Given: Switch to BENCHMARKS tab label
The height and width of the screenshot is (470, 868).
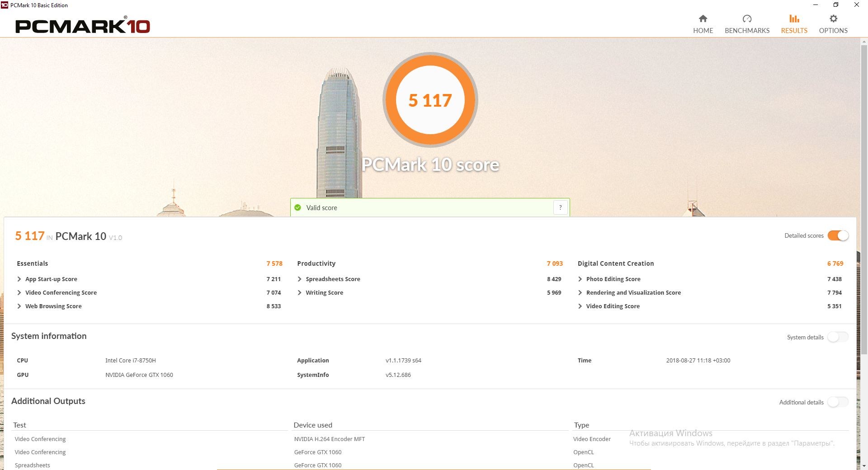Looking at the screenshot, I should click(x=747, y=31).
